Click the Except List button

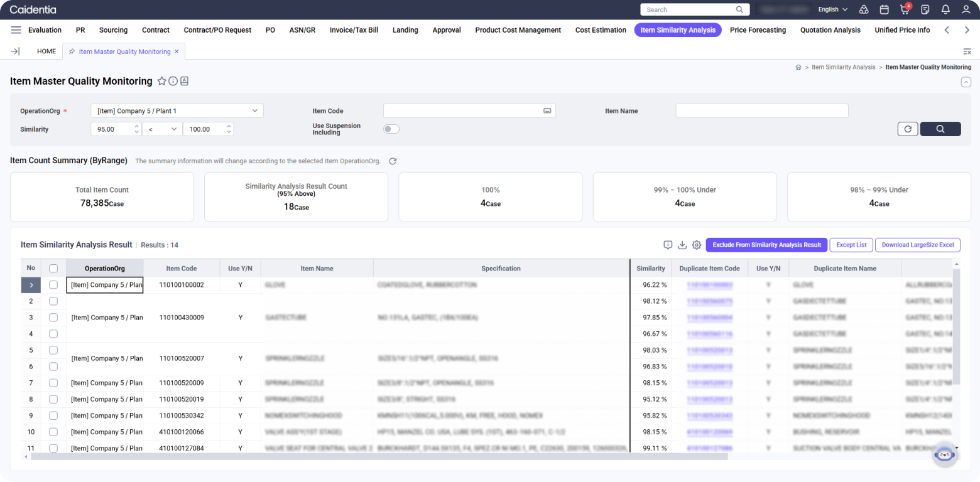tap(851, 245)
